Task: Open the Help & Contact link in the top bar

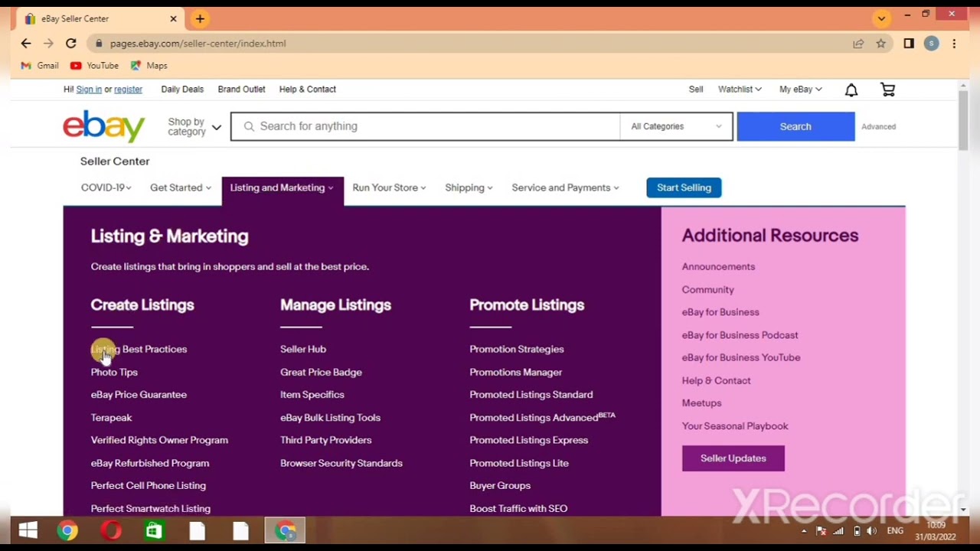Action: (x=307, y=90)
